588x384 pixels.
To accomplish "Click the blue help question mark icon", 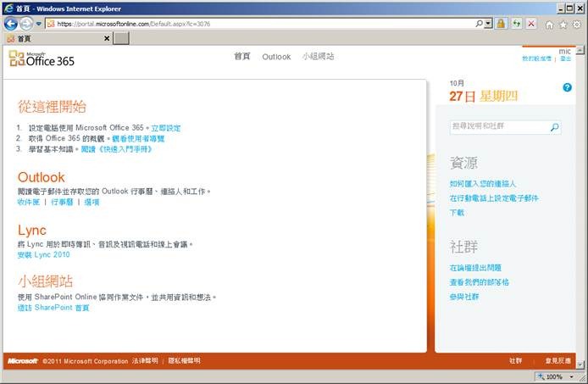I will click(x=567, y=87).
